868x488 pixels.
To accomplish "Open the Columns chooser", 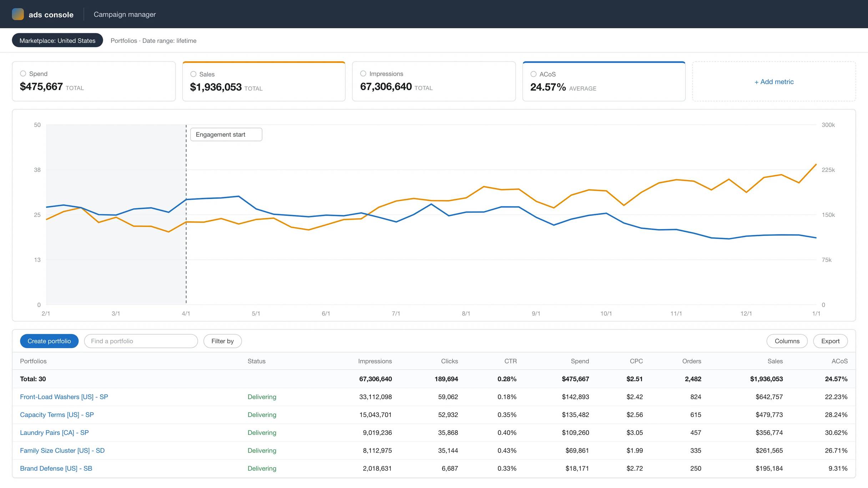I will [x=787, y=341].
